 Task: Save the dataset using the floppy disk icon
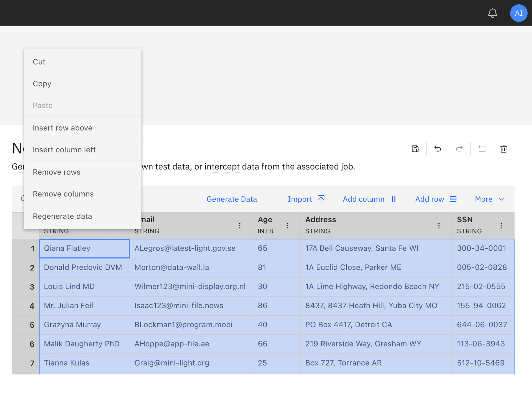tap(415, 149)
